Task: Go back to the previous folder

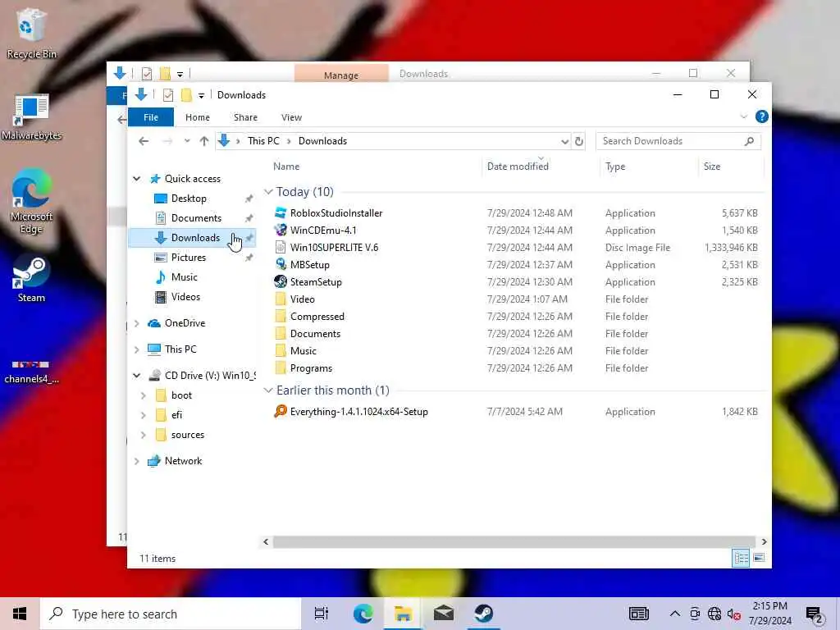Action: 143,141
